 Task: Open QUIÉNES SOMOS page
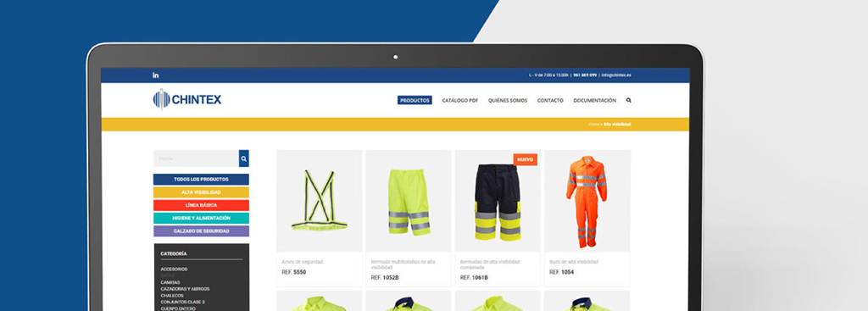(x=508, y=100)
